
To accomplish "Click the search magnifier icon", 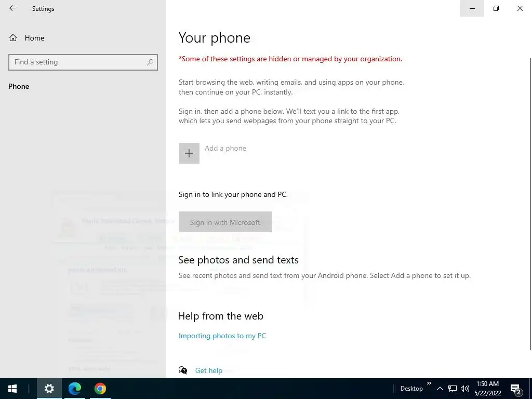I will pos(150,62).
